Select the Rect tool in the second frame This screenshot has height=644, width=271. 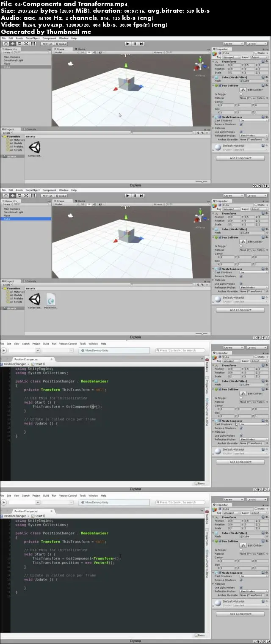[x=33, y=195]
